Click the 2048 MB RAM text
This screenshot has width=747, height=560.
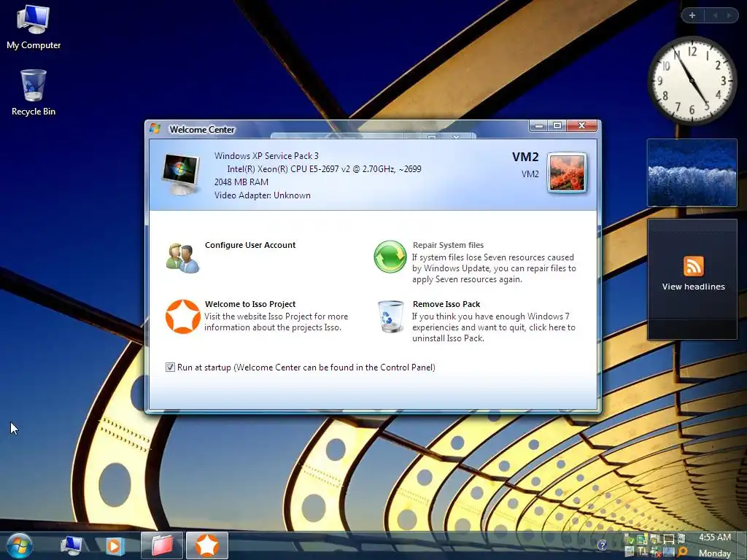pos(241,182)
